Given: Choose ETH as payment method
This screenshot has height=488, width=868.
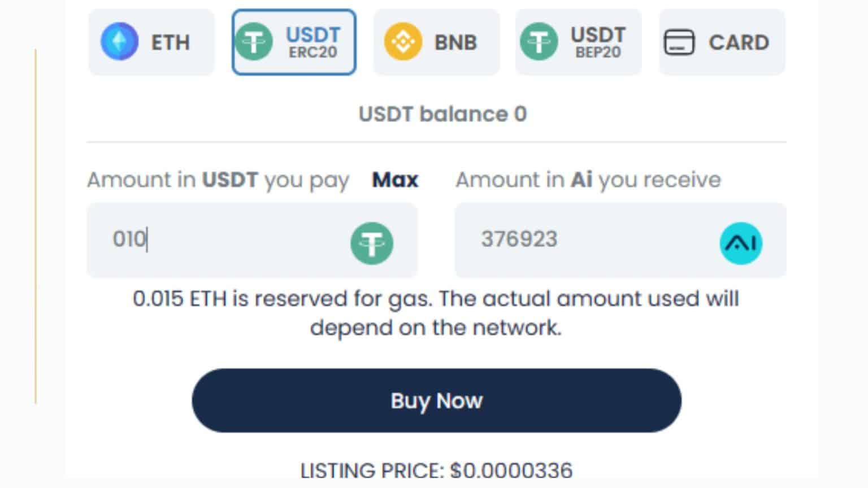Looking at the screenshot, I should 151,41.
